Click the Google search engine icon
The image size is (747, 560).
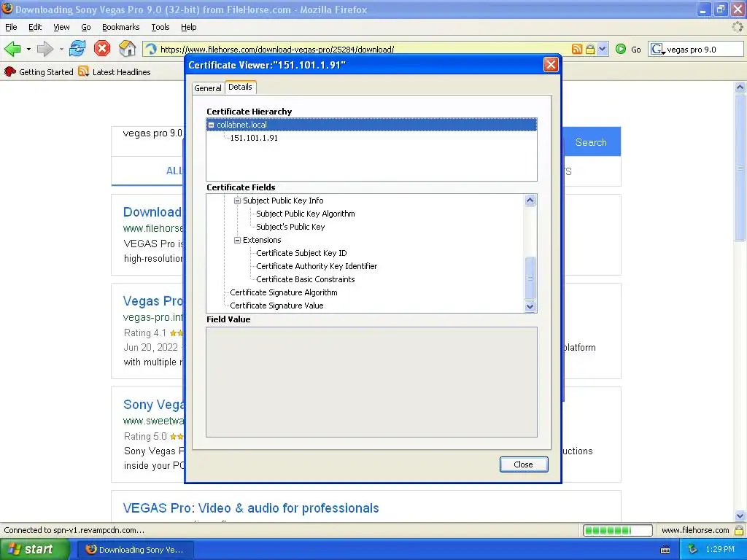click(x=657, y=49)
